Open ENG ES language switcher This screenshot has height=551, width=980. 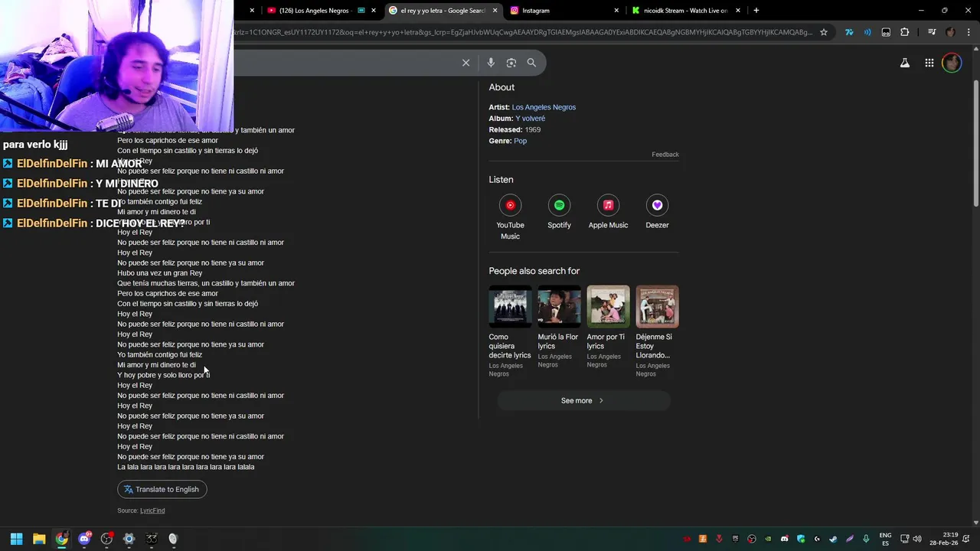[885, 539]
